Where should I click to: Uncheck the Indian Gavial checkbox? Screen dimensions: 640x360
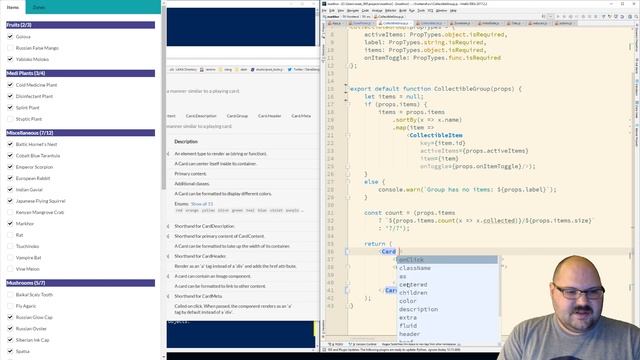coord(10,190)
